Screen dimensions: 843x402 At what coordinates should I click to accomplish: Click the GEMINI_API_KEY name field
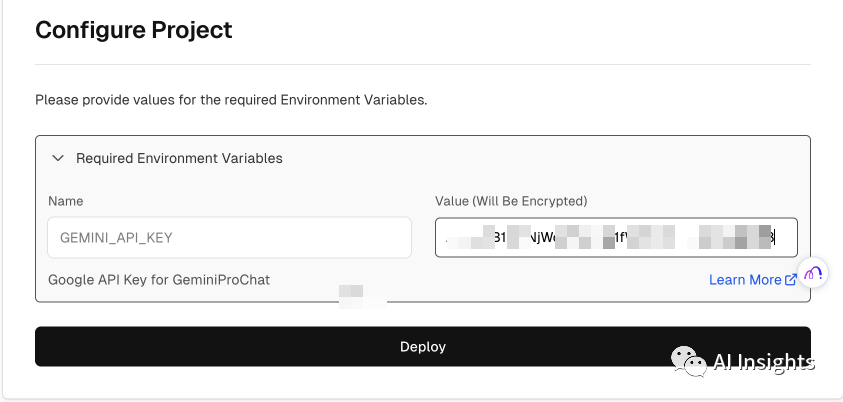pyautogui.click(x=229, y=238)
